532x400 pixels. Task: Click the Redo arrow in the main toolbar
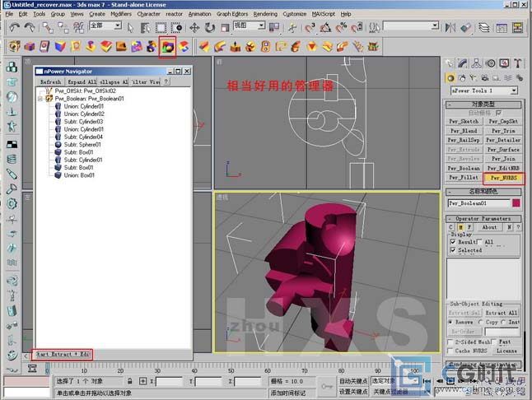click(x=30, y=27)
